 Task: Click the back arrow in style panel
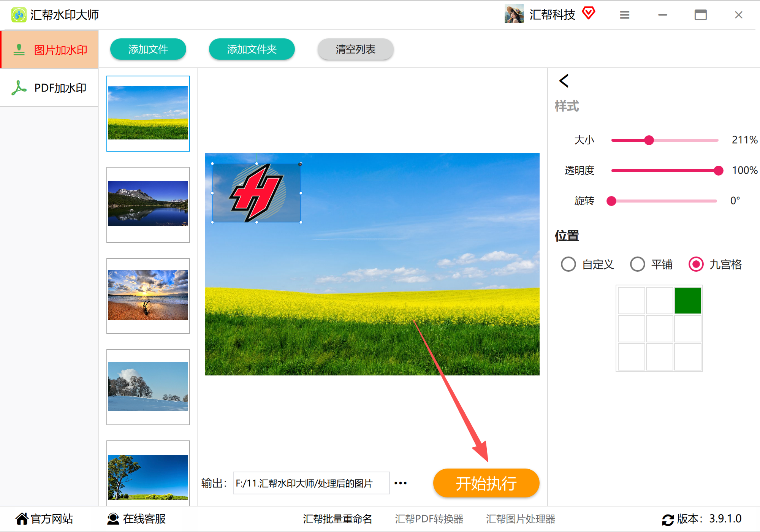click(x=564, y=81)
